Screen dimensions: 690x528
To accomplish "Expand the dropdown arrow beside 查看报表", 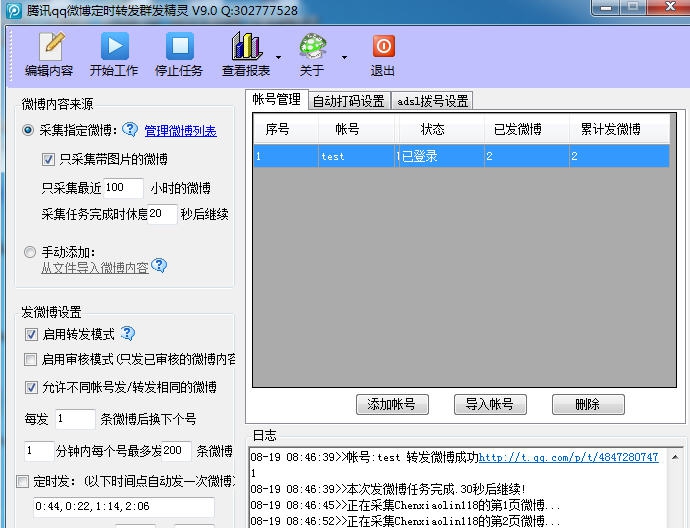I will pos(279,57).
